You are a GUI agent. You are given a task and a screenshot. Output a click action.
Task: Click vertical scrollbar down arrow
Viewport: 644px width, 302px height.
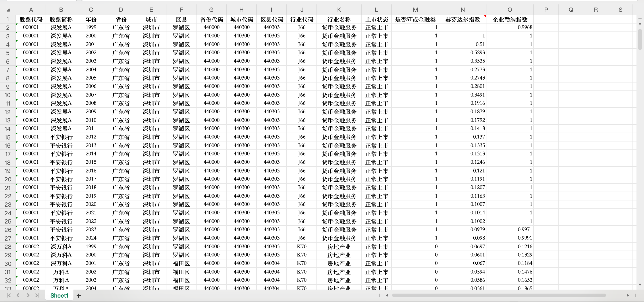640,285
